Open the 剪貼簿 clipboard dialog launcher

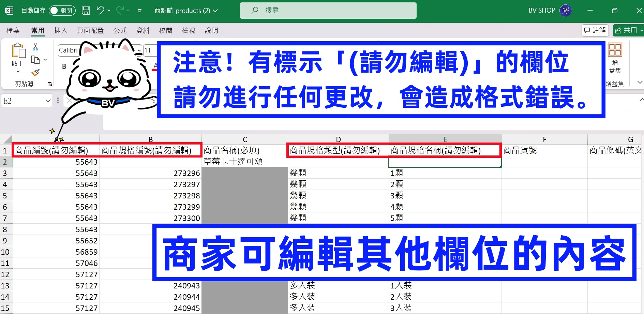tap(50, 84)
